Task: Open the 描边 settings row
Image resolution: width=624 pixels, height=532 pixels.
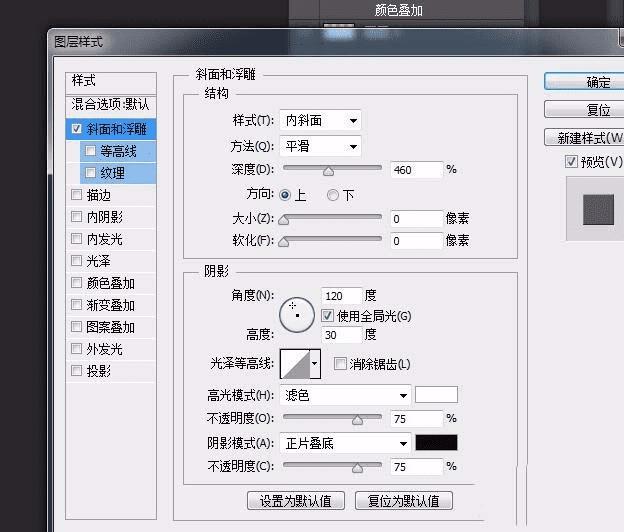Action: (x=111, y=195)
